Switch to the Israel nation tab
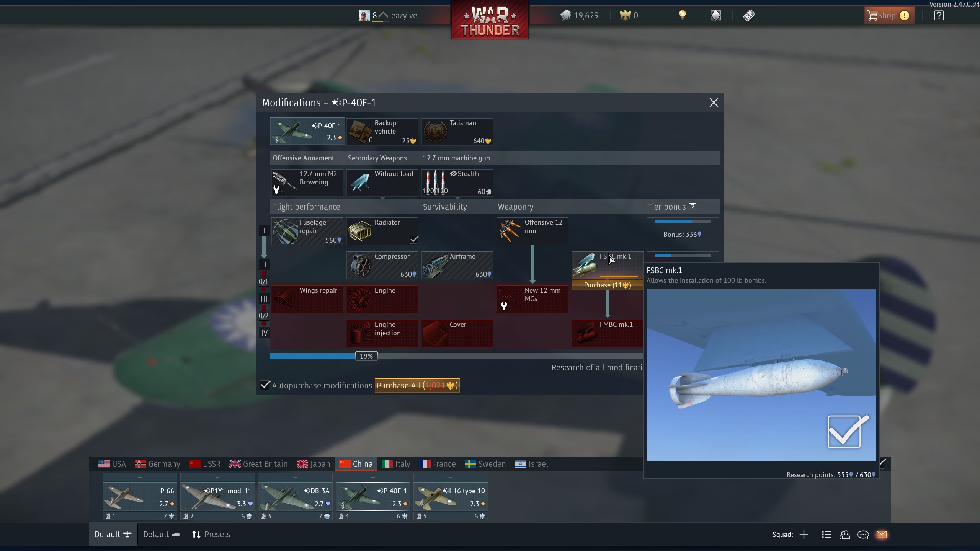Image resolution: width=980 pixels, height=551 pixels. tap(531, 464)
